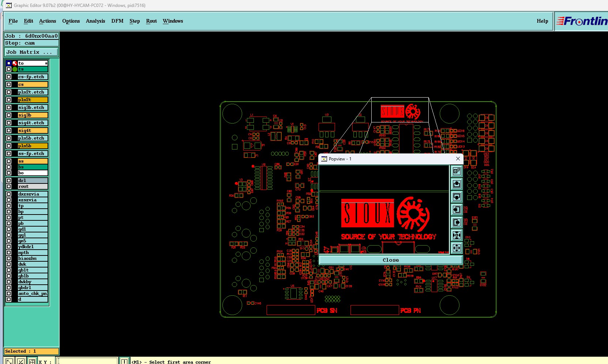Pan the Popview up with up-arrow icon
Image resolution: width=608 pixels, height=364 pixels.
[457, 184]
